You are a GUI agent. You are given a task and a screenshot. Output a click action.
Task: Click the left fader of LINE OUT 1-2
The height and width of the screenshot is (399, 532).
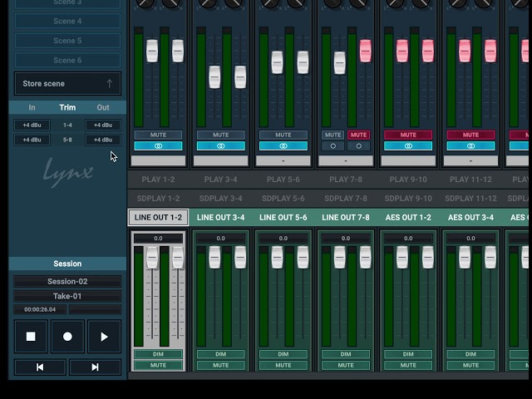point(152,257)
